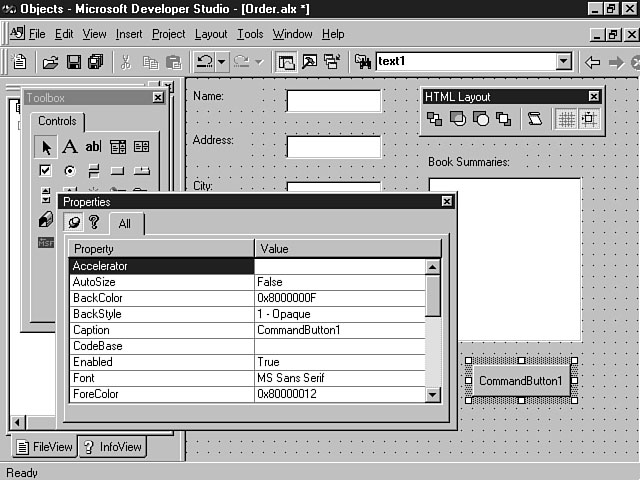Select the CheckBox control tool
The width and height of the screenshot is (640, 480).
coord(46,170)
